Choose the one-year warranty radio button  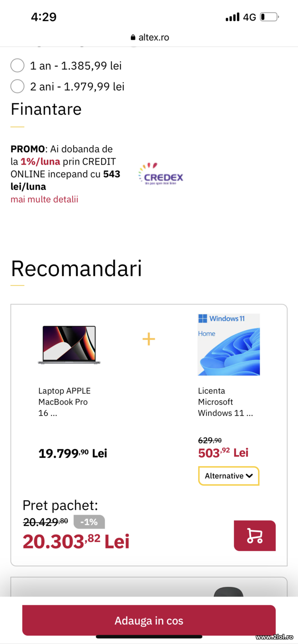17,65
